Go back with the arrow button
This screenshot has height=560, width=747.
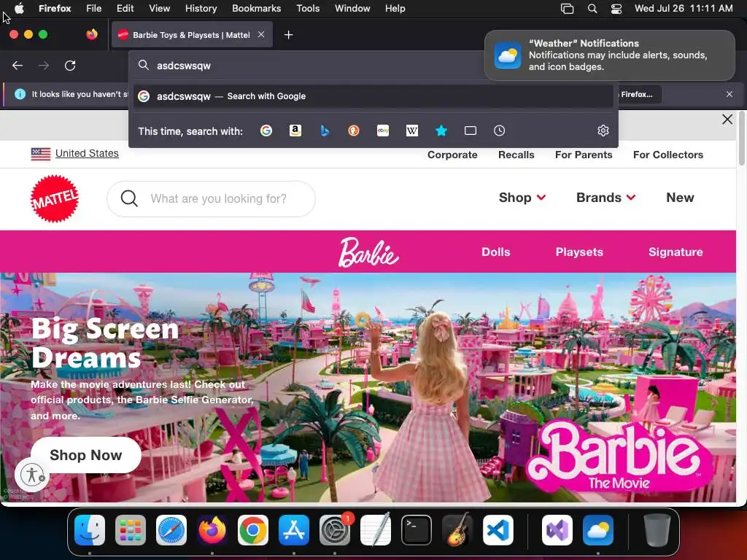18,66
